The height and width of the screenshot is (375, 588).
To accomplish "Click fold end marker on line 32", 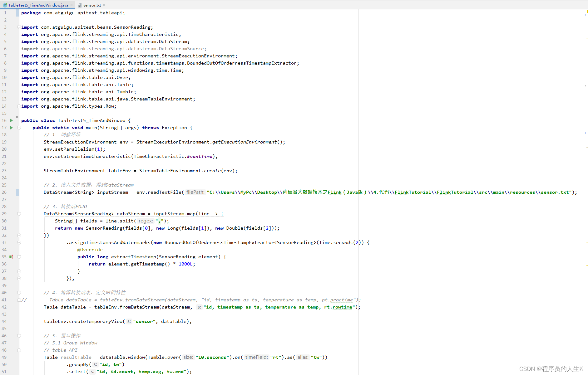I will (19, 235).
